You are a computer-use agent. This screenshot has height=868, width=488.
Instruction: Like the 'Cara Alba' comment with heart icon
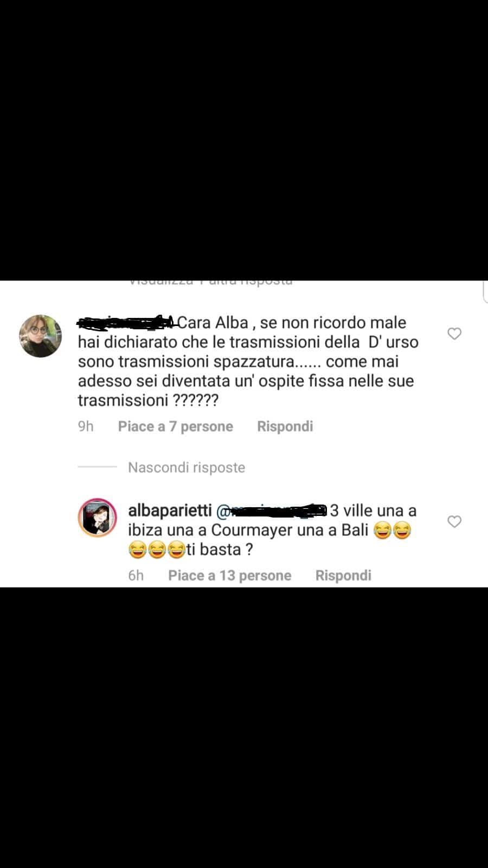[x=454, y=334]
